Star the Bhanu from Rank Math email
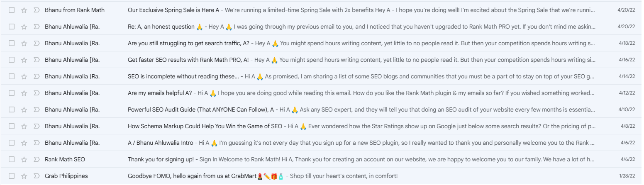This screenshot has width=644, height=185. click(24, 10)
